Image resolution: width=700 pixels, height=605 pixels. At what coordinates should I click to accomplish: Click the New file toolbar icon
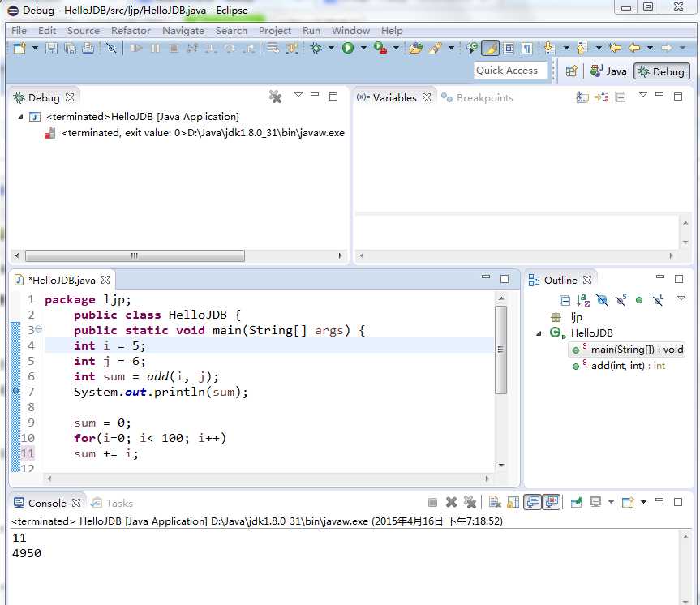[x=19, y=48]
